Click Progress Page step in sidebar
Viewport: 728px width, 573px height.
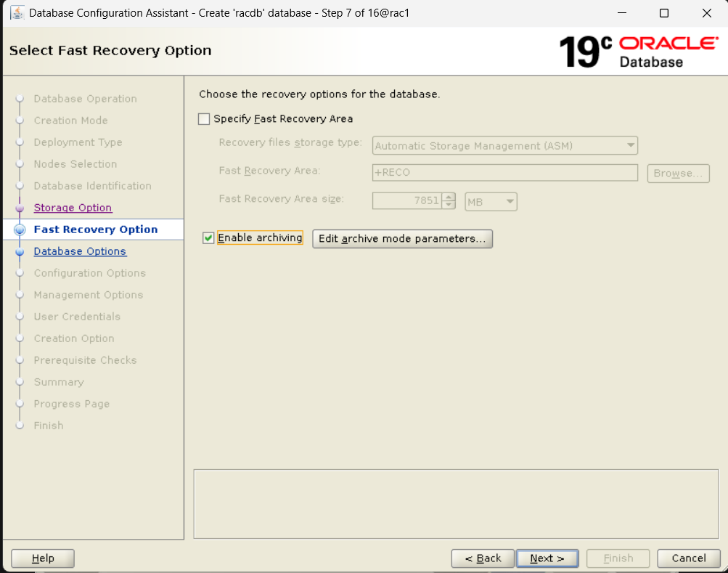(x=72, y=404)
